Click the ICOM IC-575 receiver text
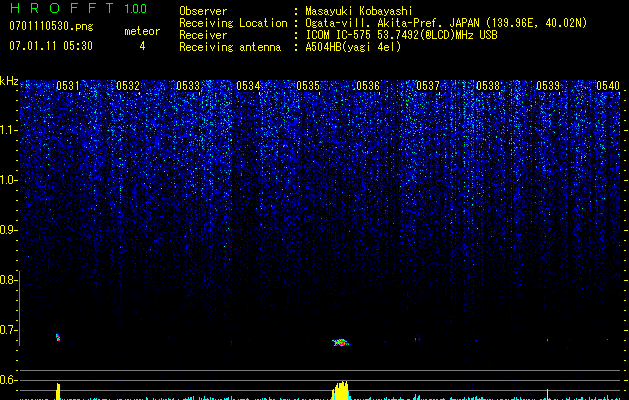Viewport: 629px width, 400px height. coord(401,35)
